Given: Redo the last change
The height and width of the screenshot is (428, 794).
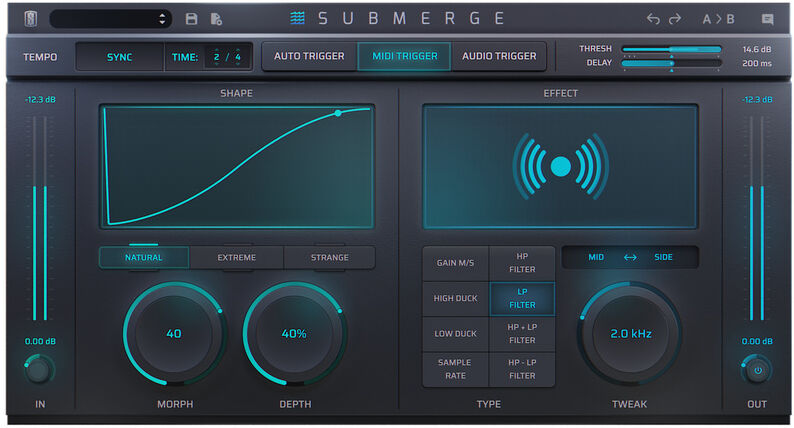Looking at the screenshot, I should coord(675,19).
